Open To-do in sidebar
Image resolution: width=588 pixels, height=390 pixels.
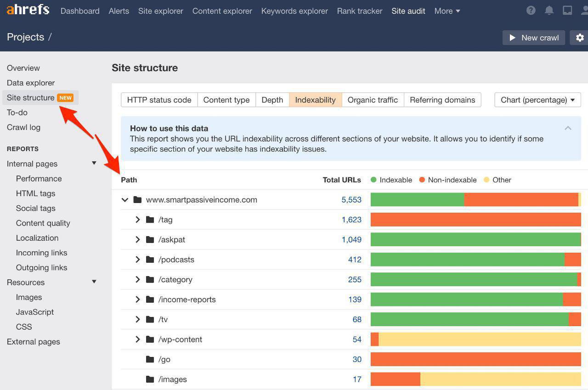(x=17, y=113)
